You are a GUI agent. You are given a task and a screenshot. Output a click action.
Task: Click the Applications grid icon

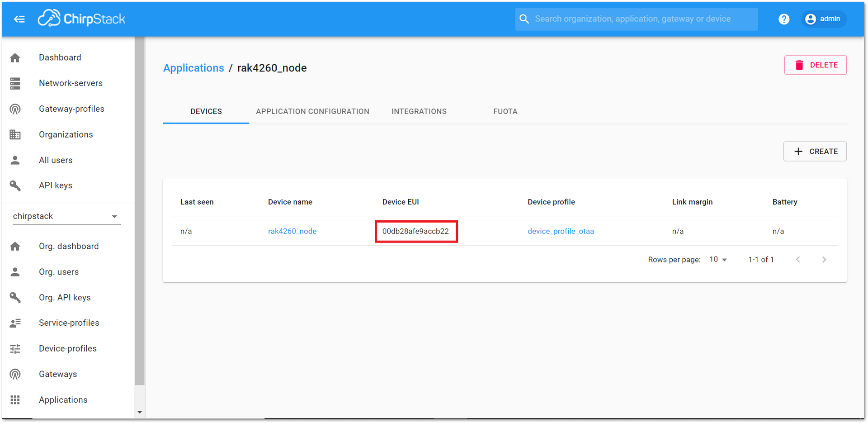tap(15, 400)
